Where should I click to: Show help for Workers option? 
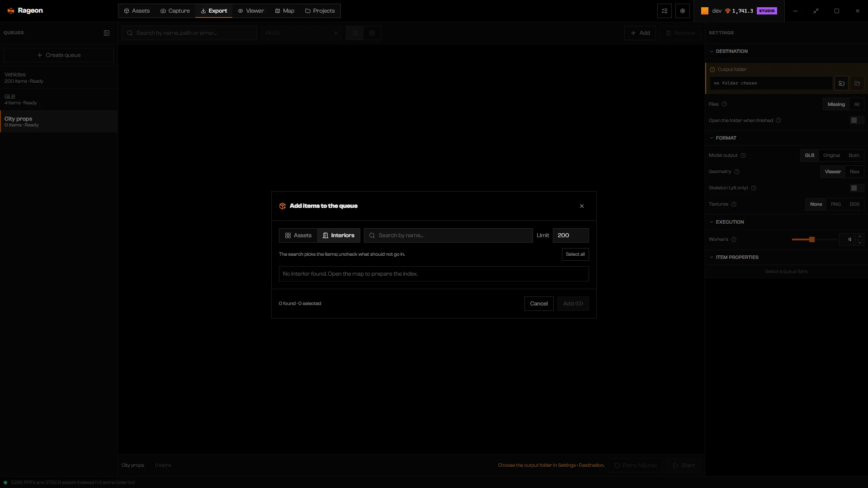(734, 239)
